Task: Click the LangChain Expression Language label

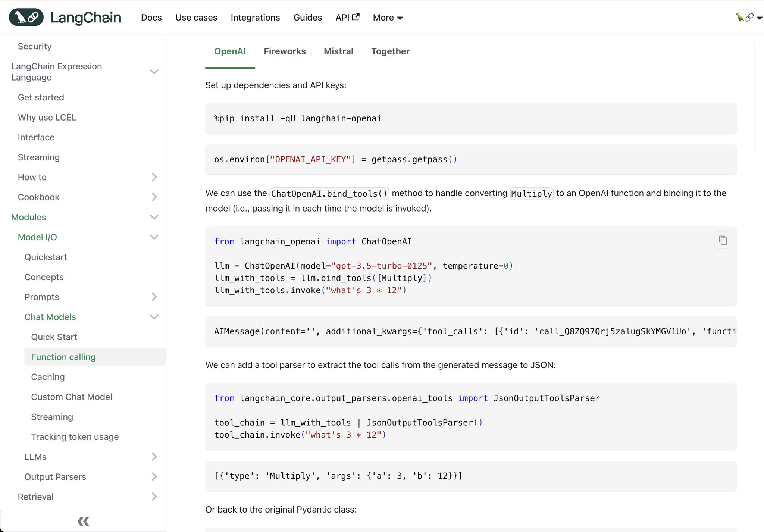Action: (x=56, y=72)
